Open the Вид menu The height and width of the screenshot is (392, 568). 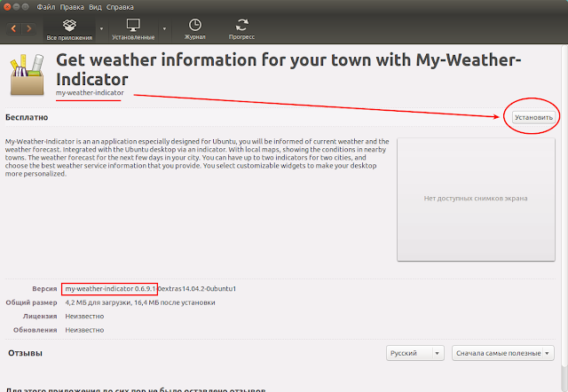coord(95,7)
